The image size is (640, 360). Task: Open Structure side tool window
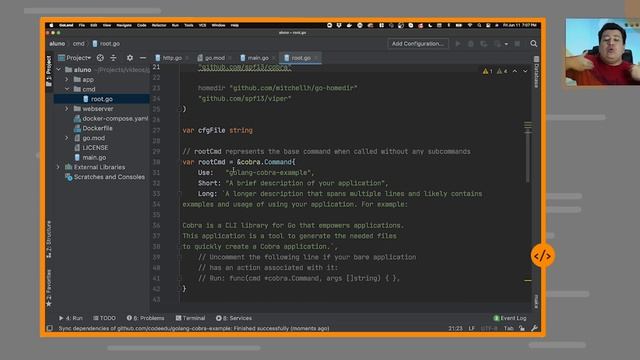pyautogui.click(x=49, y=239)
